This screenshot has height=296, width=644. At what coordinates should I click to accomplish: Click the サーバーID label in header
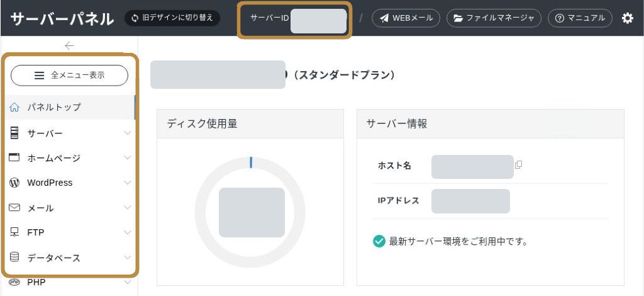pos(269,18)
